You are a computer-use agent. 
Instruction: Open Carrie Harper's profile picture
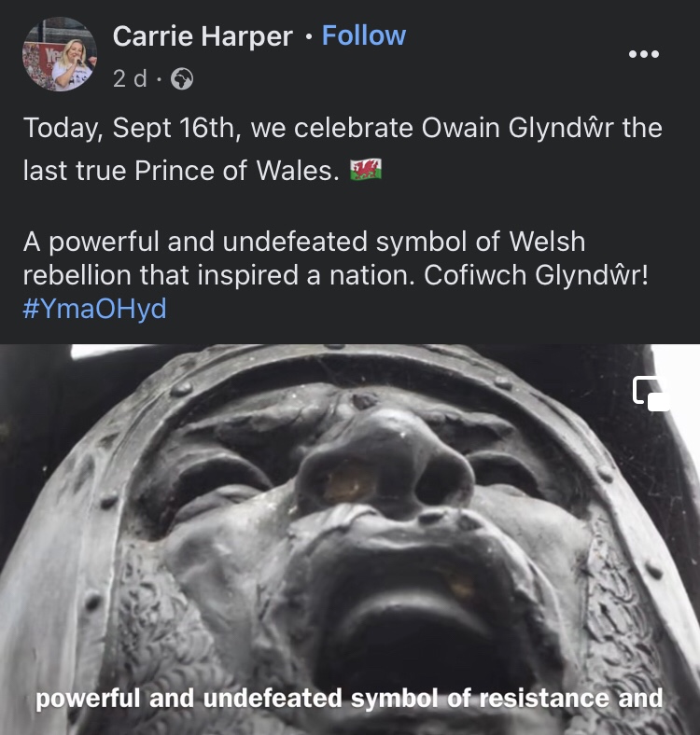tap(60, 54)
